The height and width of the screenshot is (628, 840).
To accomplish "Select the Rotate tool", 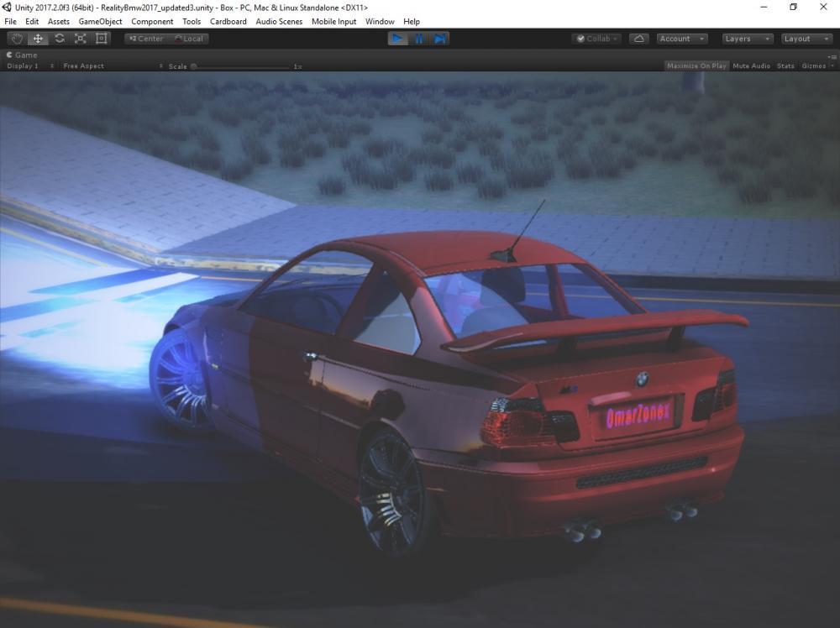I will tap(60, 39).
